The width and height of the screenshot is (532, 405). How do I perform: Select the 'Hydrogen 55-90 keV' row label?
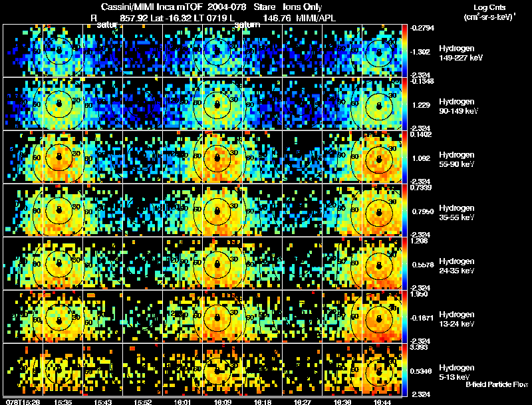click(x=457, y=160)
